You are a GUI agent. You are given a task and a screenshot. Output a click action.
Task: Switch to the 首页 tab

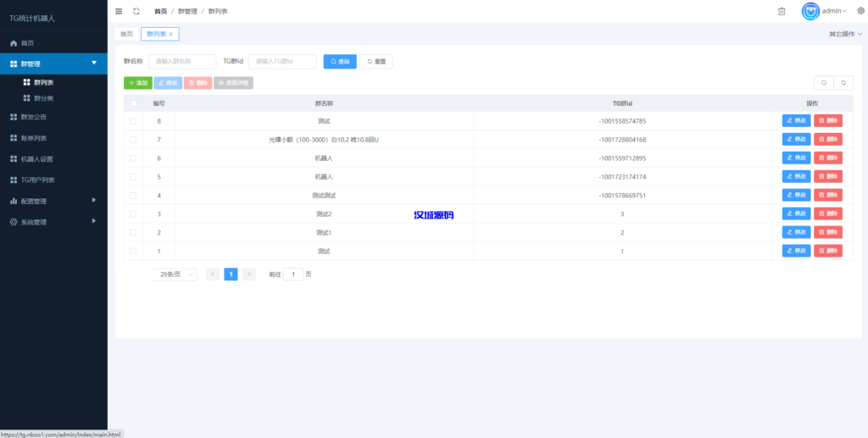126,34
